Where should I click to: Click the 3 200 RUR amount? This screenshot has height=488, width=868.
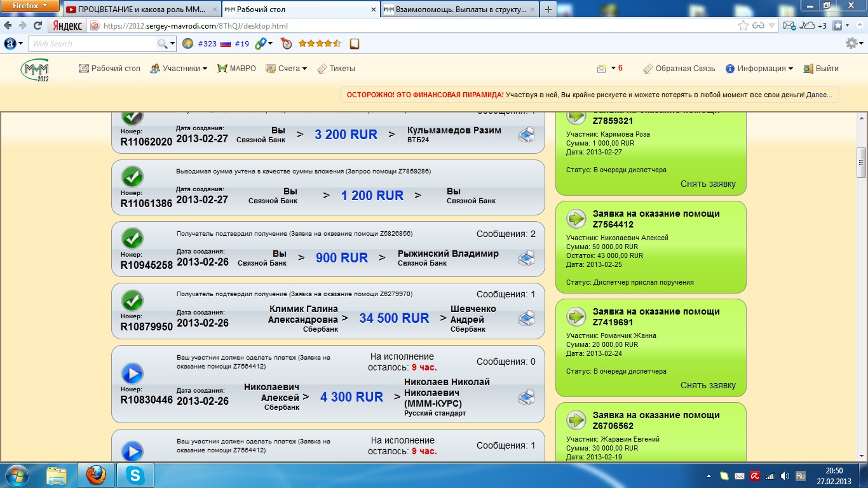coord(346,134)
